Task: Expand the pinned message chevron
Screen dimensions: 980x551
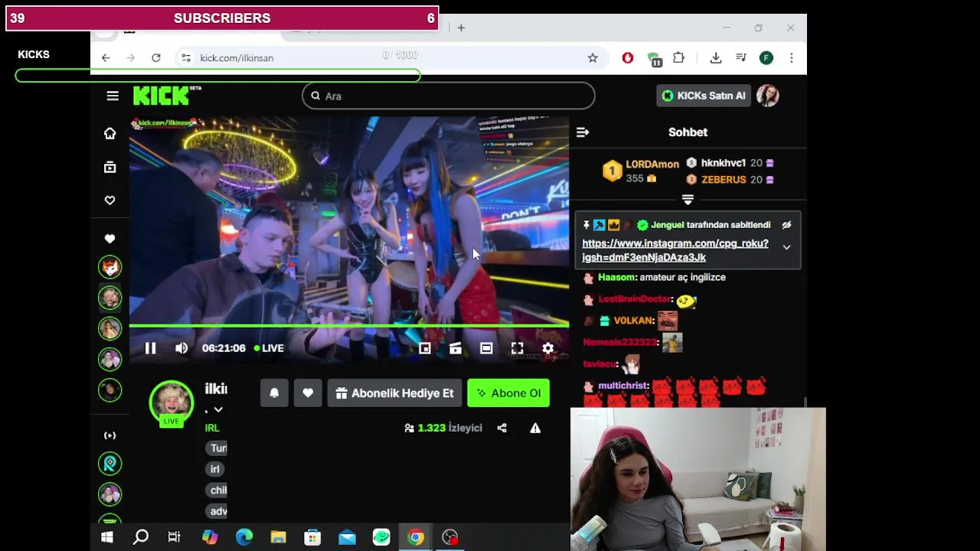Action: tap(786, 247)
